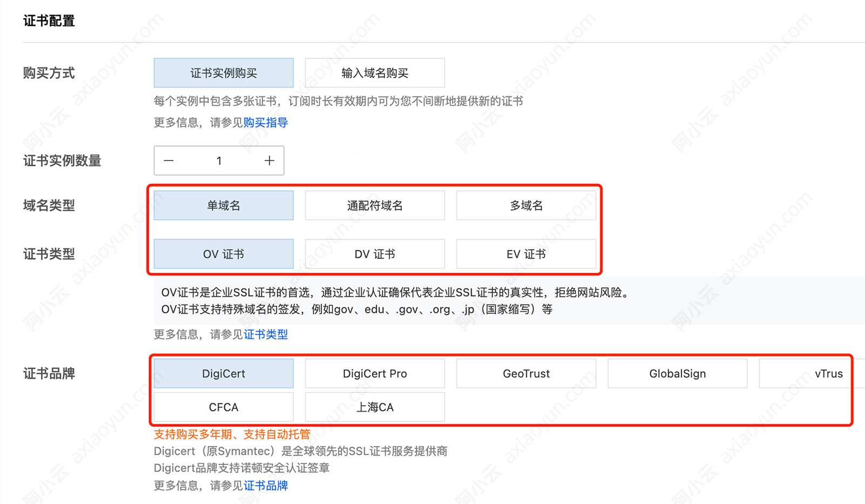
Task: Select DV 证书 certificate type
Action: (x=375, y=254)
